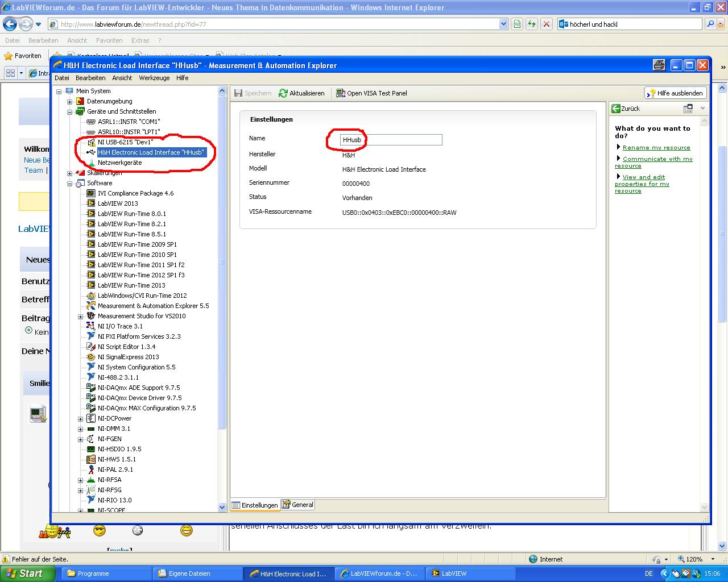Open the Extras menu in Internet Explorer

pos(140,40)
